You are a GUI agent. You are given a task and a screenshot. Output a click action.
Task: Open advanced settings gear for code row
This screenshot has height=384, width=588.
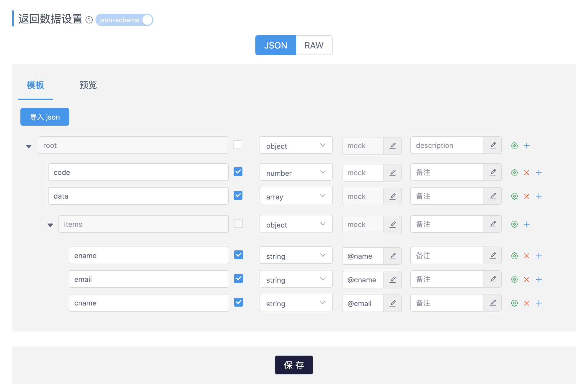[x=514, y=172]
